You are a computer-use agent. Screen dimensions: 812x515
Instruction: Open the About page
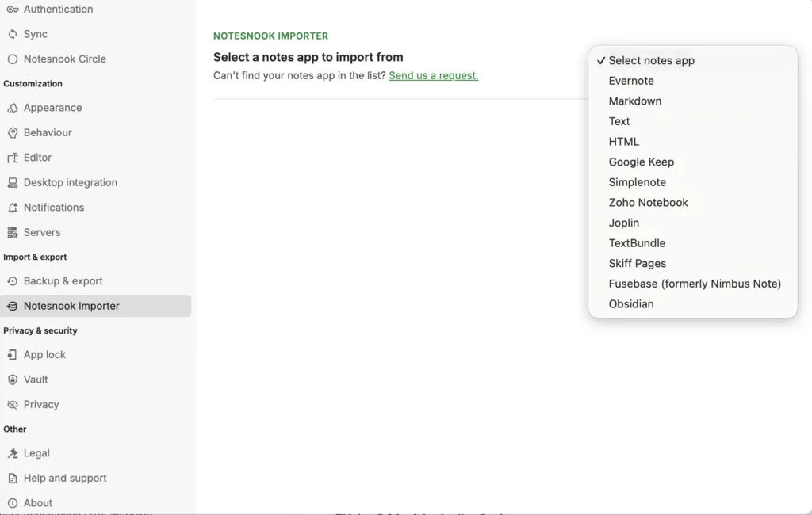coord(96,503)
